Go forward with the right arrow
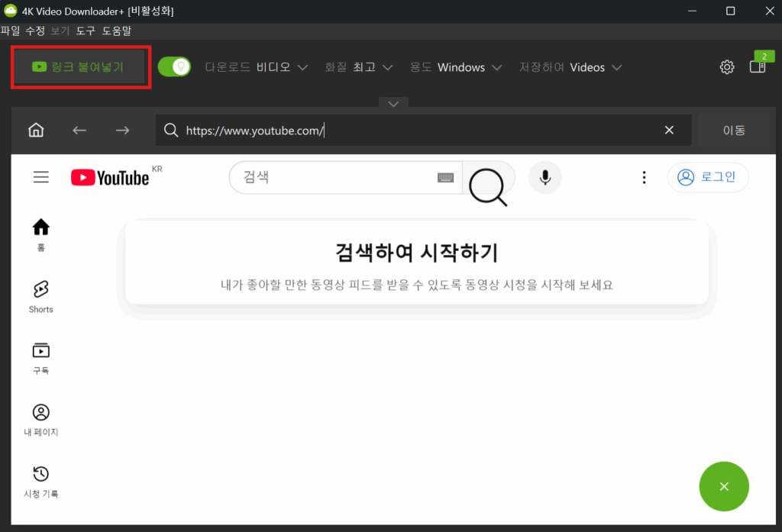The height and width of the screenshot is (532, 782). (x=122, y=131)
